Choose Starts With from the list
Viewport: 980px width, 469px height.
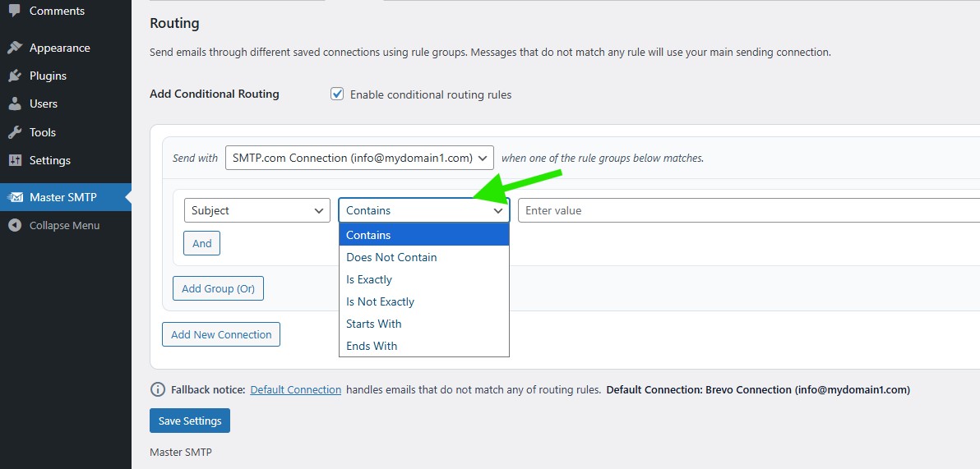pos(373,324)
